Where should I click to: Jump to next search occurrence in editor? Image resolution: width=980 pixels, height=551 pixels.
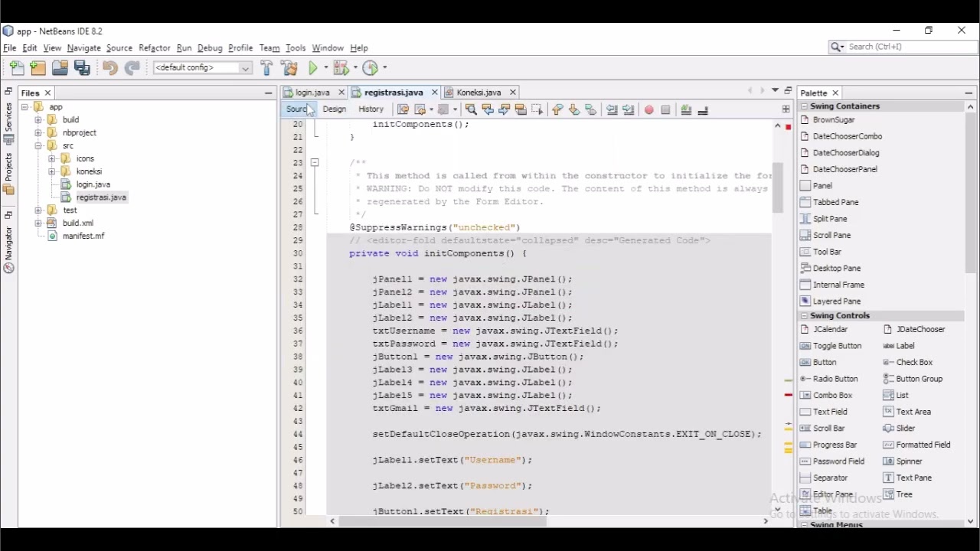(505, 110)
